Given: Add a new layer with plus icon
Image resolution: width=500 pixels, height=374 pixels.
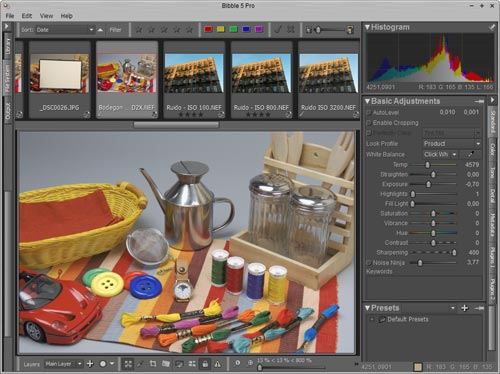Looking at the screenshot, I should click(x=90, y=364).
